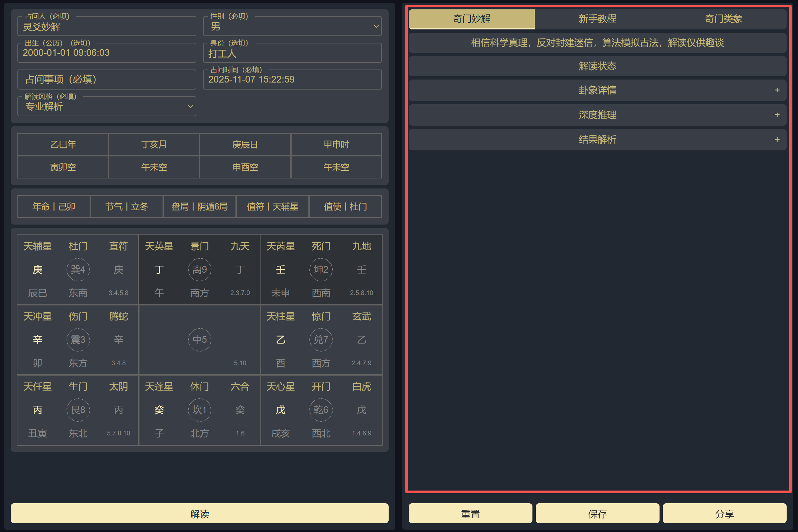Image resolution: width=798 pixels, height=532 pixels.
Task: Click the 中5 center palace circle
Action: [199, 340]
